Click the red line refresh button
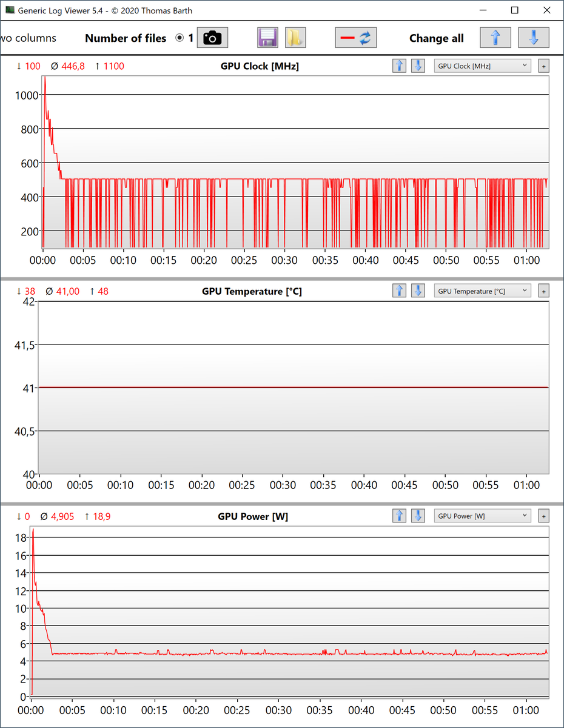 pyautogui.click(x=356, y=38)
